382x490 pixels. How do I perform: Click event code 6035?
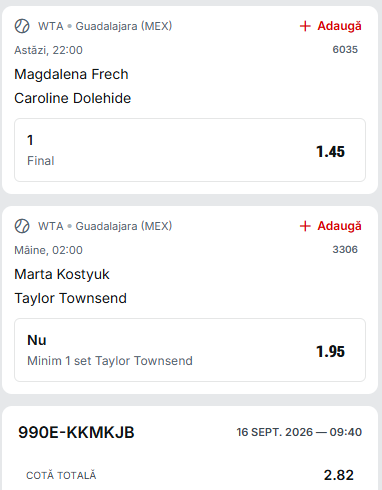coord(345,49)
